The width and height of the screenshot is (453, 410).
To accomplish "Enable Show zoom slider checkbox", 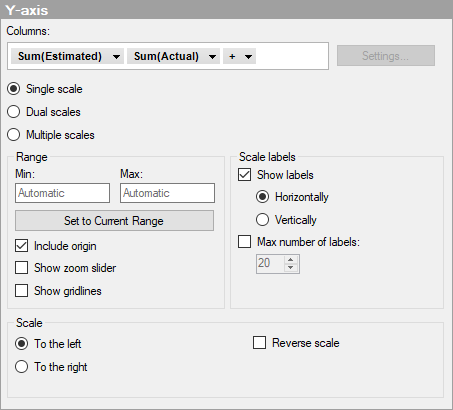I will [22, 268].
